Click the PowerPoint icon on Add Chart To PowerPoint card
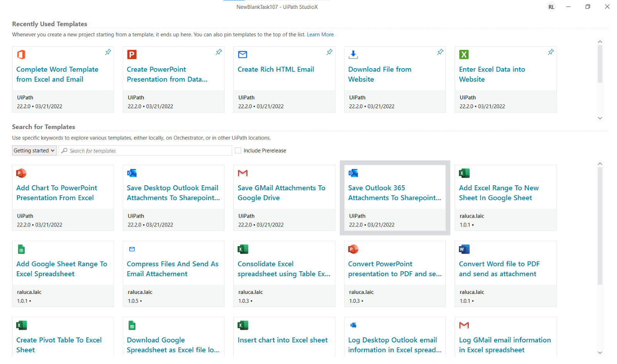Screen dimensions: 617x364 point(21,173)
